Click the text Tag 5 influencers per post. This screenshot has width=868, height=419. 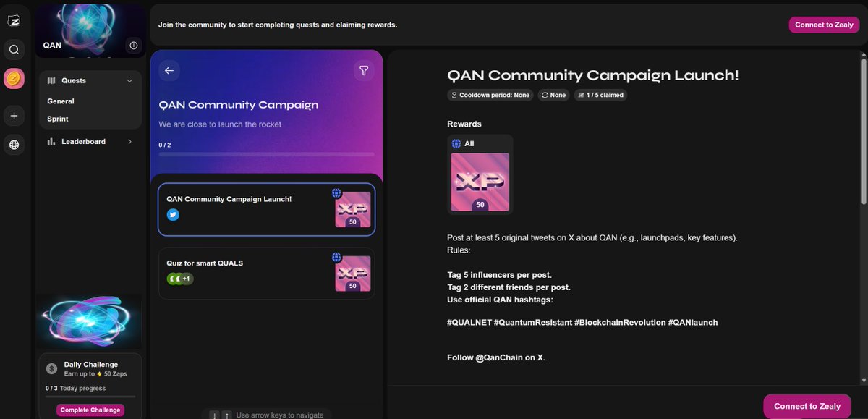click(x=500, y=275)
